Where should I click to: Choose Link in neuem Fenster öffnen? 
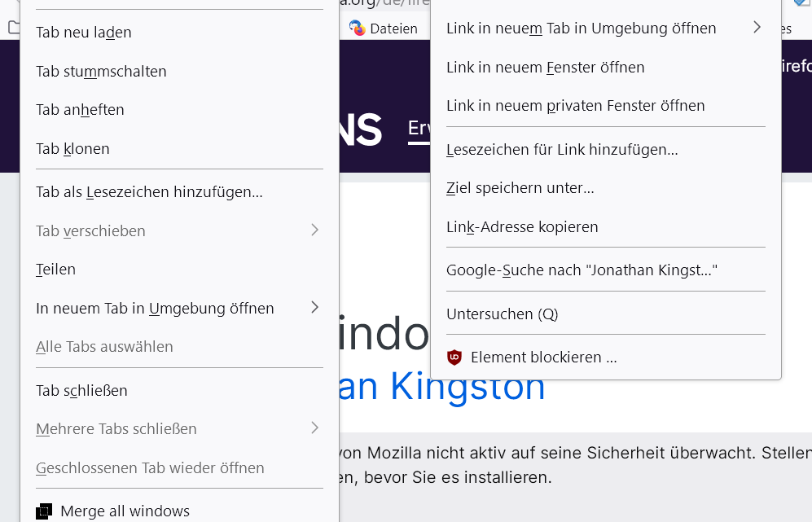545,68
